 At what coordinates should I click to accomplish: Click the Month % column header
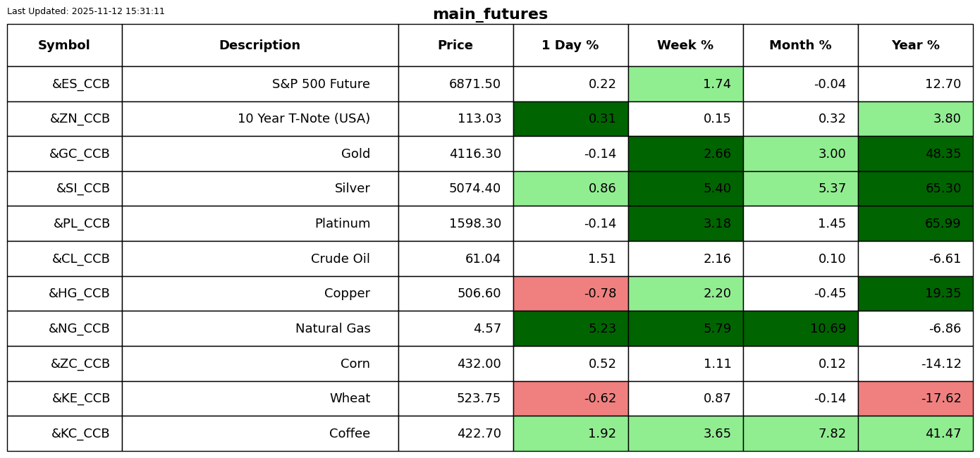[800, 45]
